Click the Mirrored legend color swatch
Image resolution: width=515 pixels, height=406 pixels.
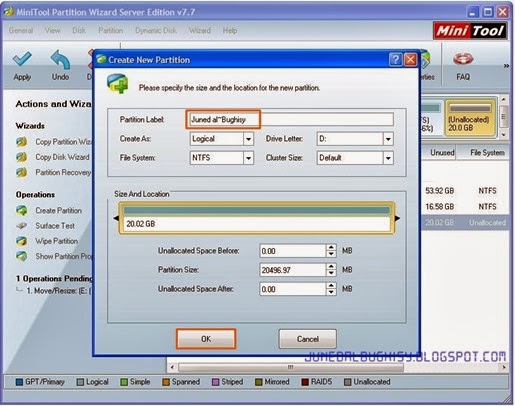pos(259,382)
